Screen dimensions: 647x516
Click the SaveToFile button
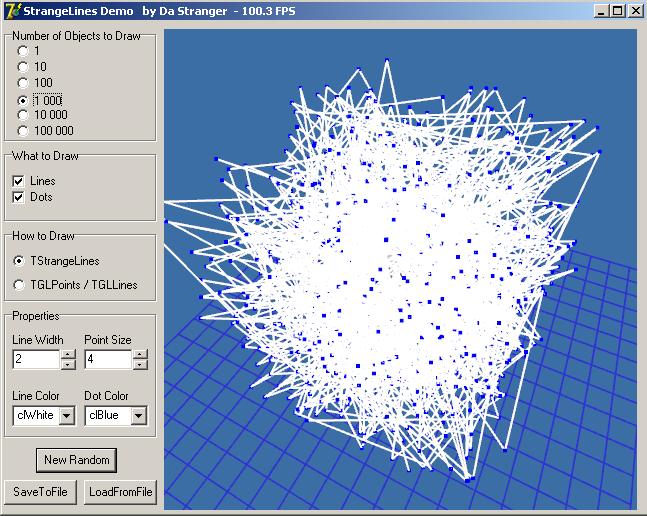(x=40, y=492)
